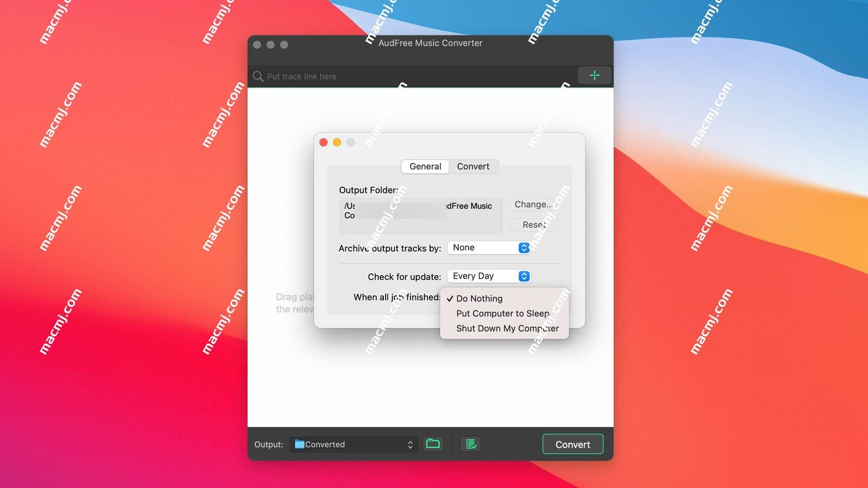The height and width of the screenshot is (488, 868).
Task: Select the General settings tab
Action: [425, 166]
